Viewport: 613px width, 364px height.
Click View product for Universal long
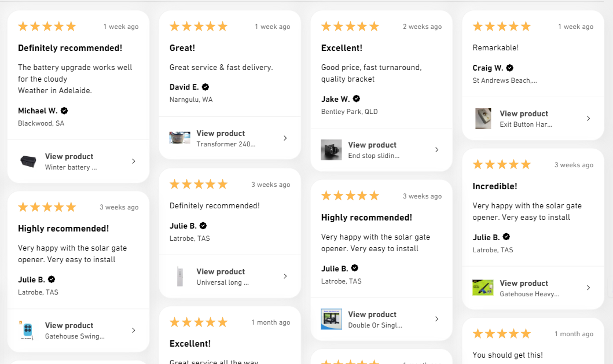[221, 271]
